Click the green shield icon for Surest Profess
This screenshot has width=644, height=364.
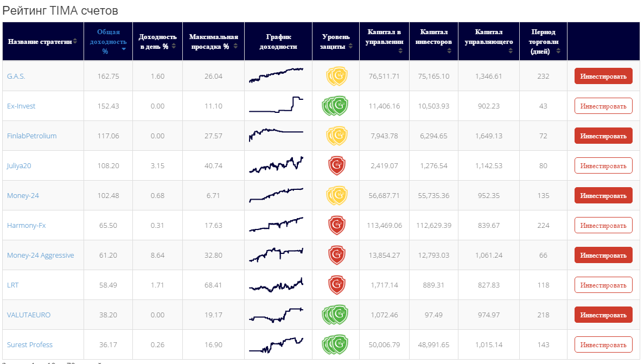pos(335,345)
